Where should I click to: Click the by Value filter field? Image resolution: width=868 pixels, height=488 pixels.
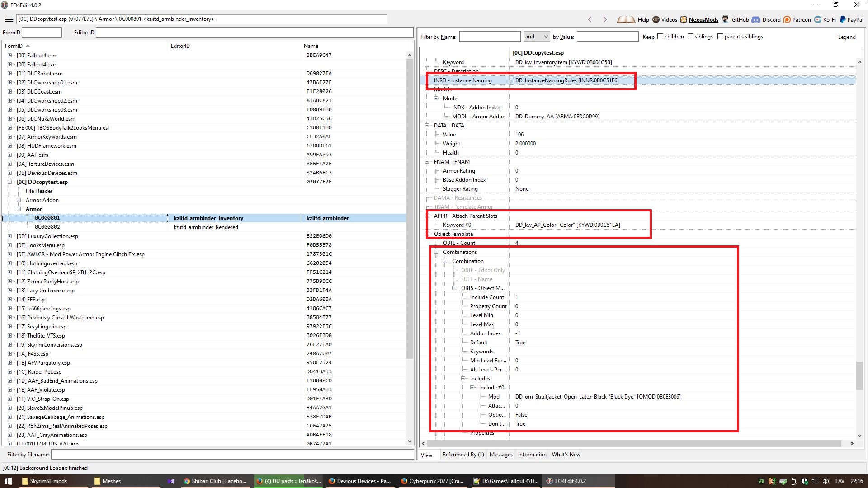tap(608, 37)
